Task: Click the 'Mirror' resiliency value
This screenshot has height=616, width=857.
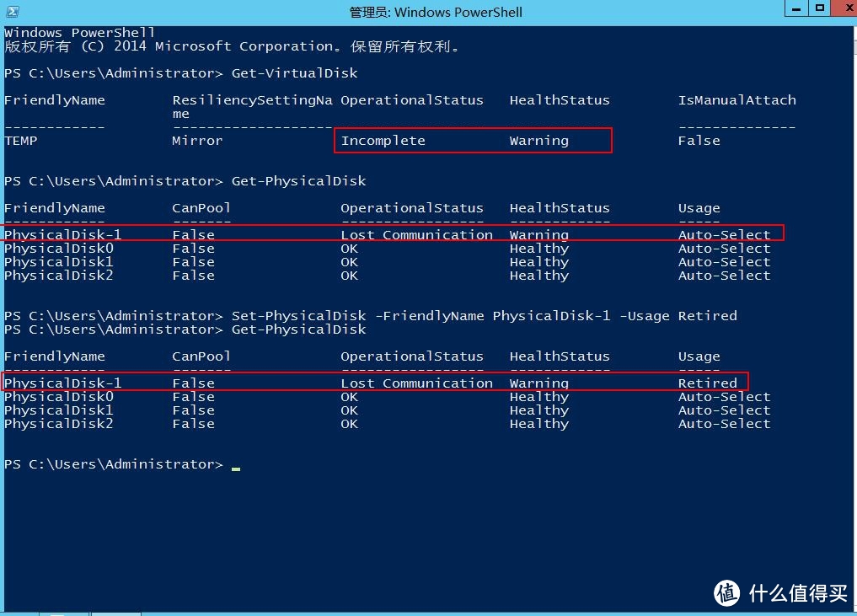Action: click(197, 141)
